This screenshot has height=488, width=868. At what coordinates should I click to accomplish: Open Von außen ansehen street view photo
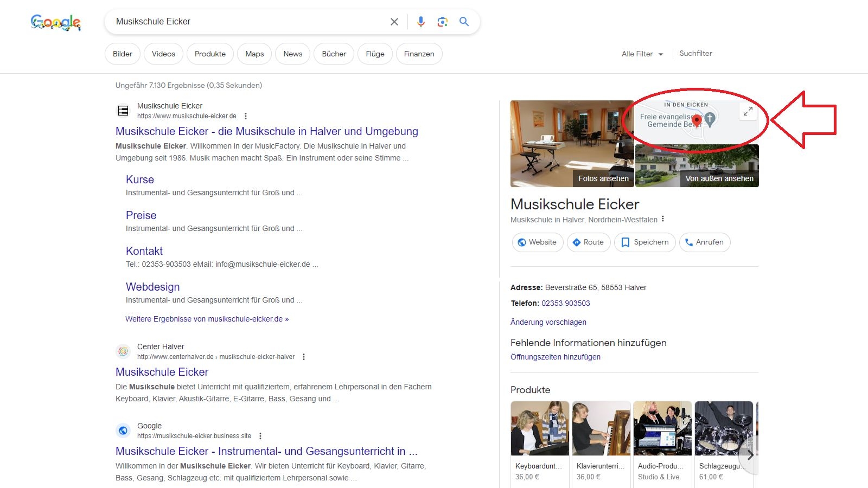click(697, 166)
